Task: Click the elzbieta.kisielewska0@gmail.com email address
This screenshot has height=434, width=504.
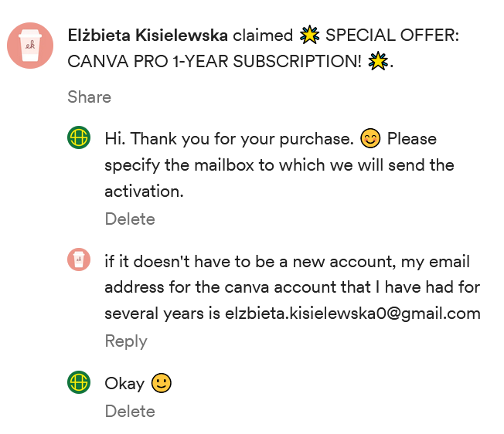Action: (x=352, y=314)
